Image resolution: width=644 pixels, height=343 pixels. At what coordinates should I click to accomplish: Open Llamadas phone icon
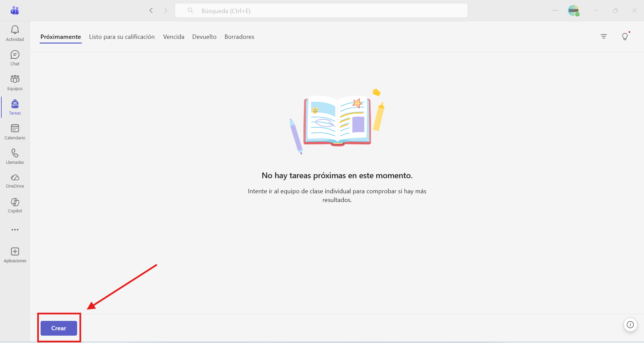(15, 153)
